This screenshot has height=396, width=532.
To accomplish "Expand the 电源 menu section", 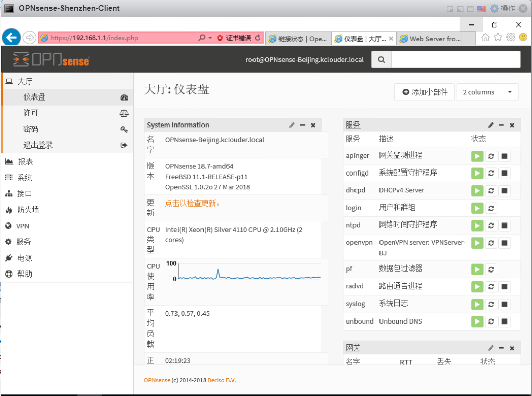I will point(67,258).
